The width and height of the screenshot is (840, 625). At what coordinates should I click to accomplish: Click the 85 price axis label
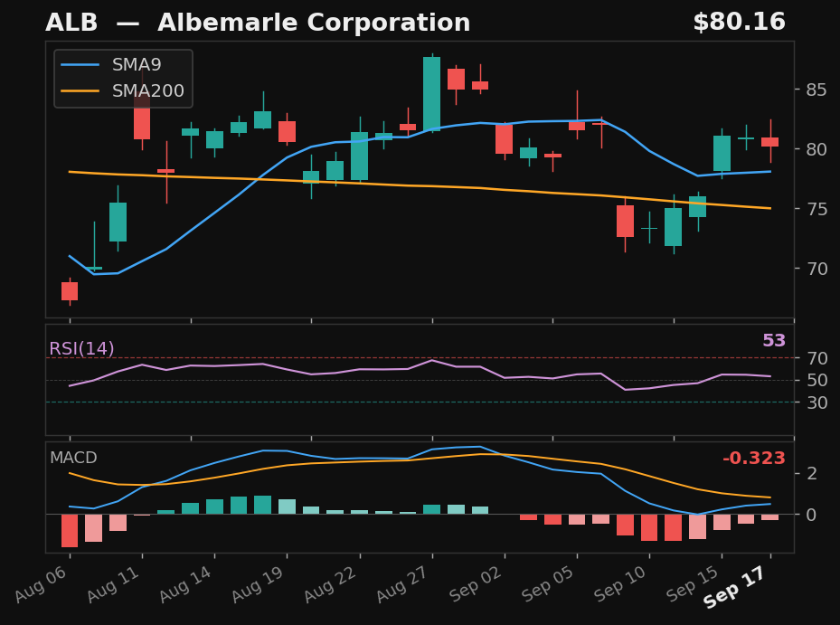(x=816, y=90)
